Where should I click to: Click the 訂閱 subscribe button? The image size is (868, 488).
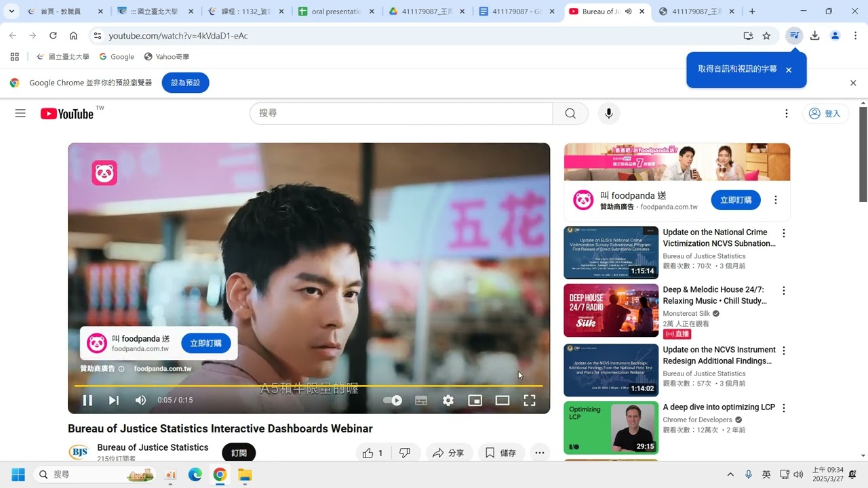(239, 453)
